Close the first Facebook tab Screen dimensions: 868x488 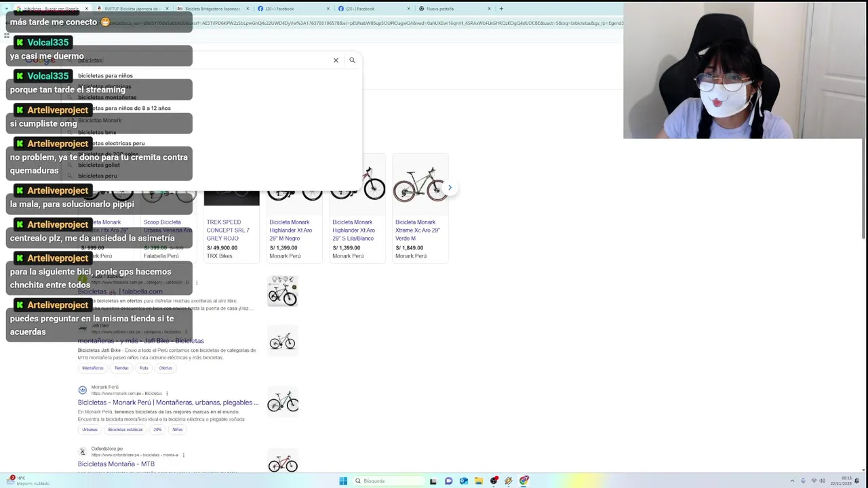click(328, 9)
